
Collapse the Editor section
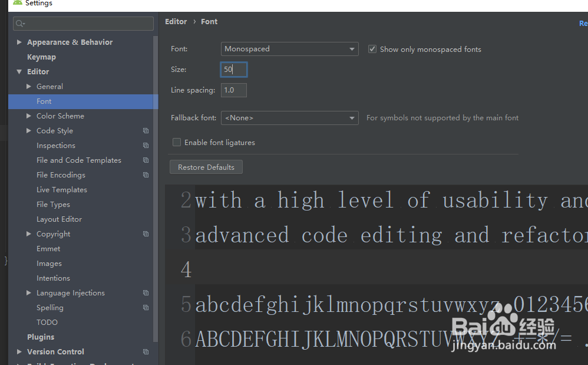(19, 72)
